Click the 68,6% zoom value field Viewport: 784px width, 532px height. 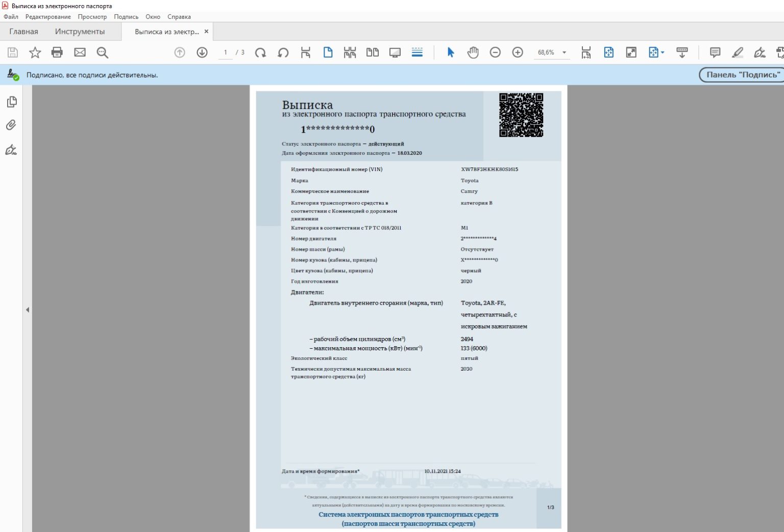coord(546,52)
